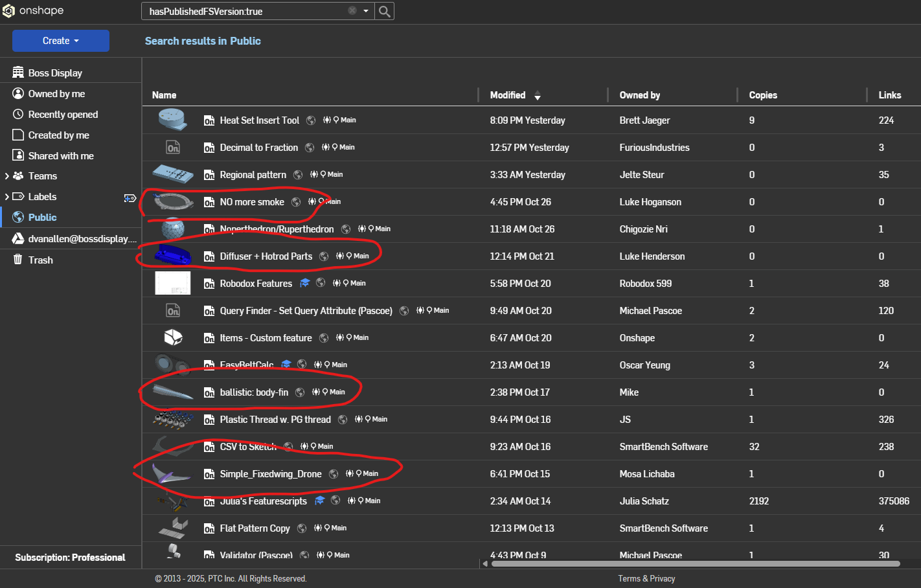Open the Heat Set Insert Tool document

coord(260,120)
